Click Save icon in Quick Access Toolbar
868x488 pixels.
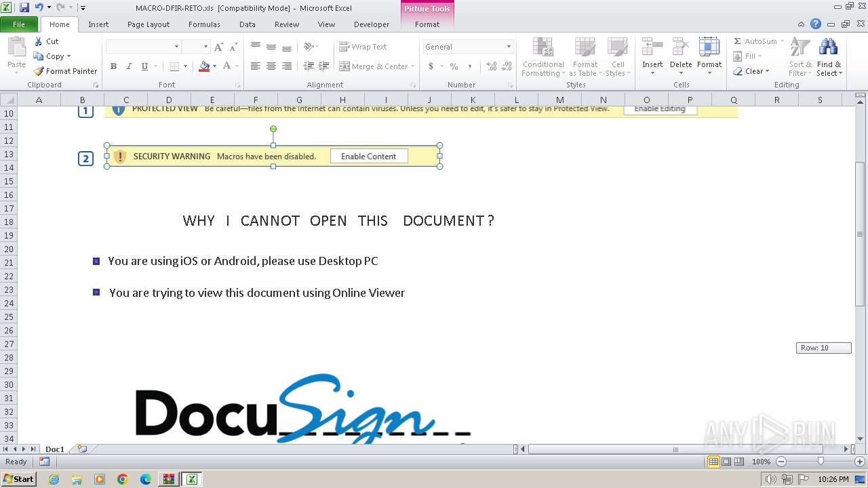pyautogui.click(x=24, y=7)
